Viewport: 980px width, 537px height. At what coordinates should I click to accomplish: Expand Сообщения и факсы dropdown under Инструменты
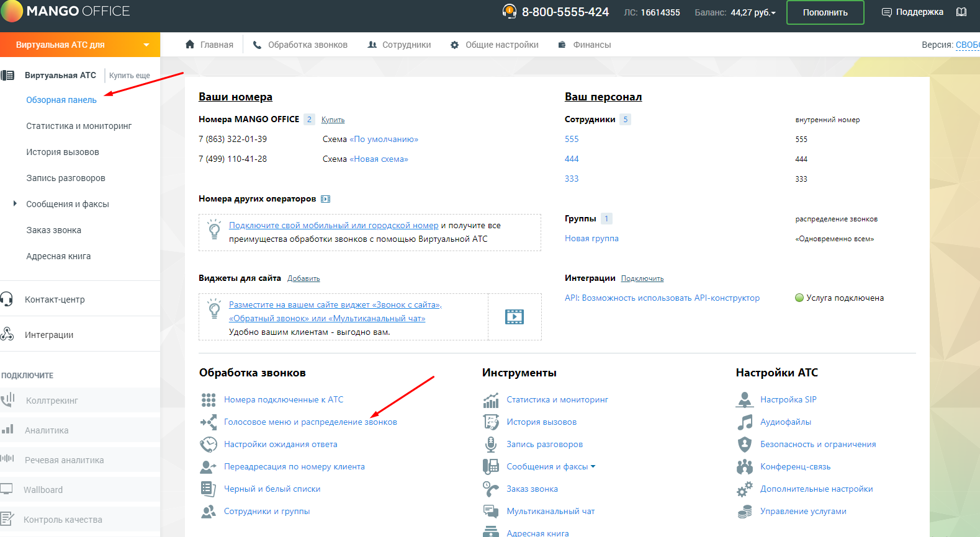pos(593,467)
